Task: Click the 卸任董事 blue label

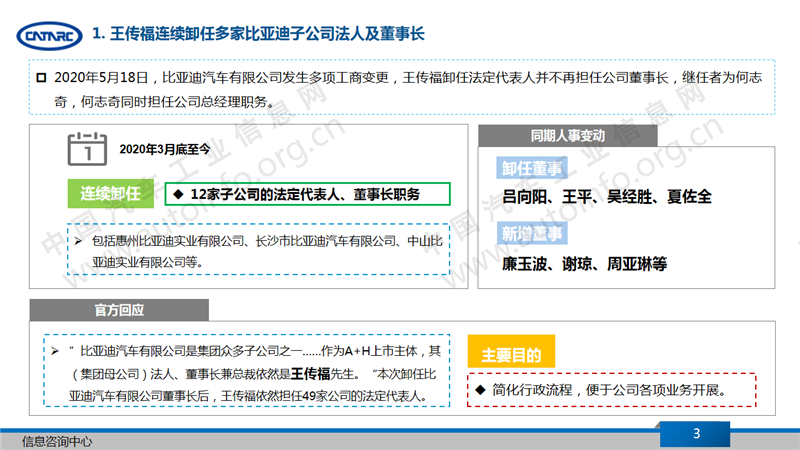Action: coord(532,168)
